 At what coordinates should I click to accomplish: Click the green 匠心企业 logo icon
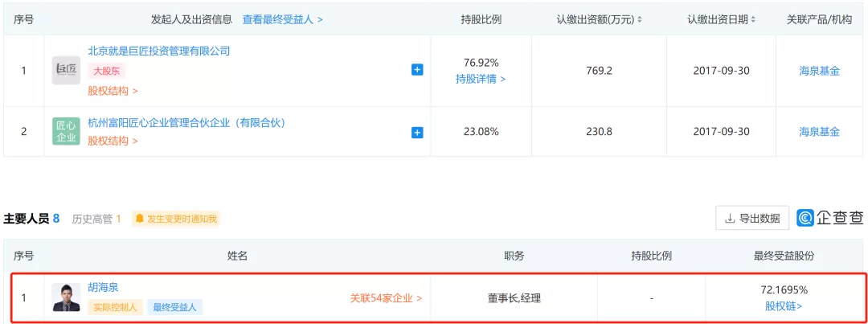click(66, 132)
